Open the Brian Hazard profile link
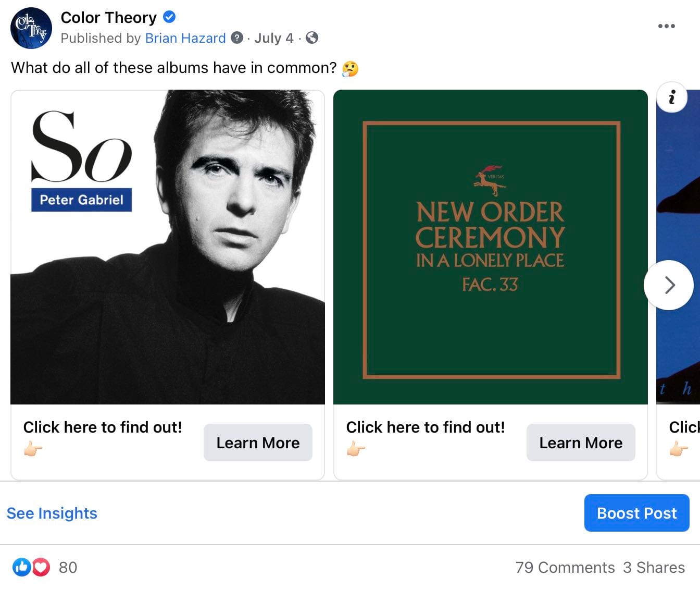 click(185, 38)
